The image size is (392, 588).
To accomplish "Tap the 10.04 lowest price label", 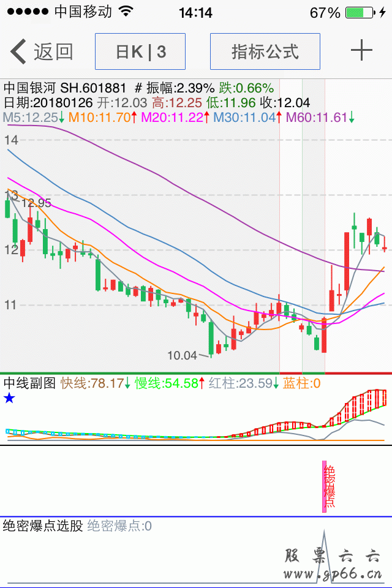I will [182, 355].
